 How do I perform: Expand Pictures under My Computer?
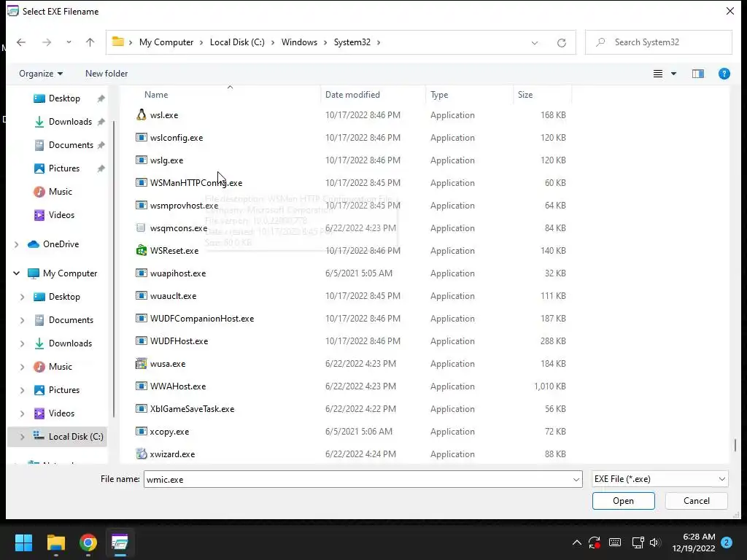click(23, 390)
